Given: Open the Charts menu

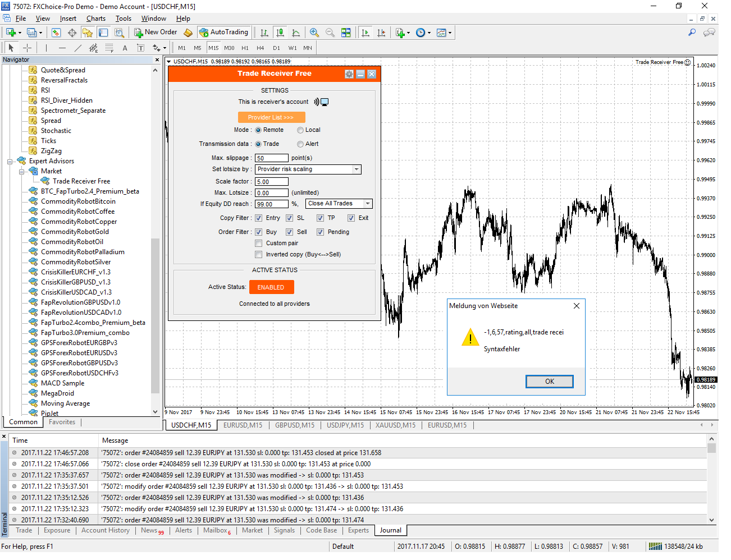Looking at the screenshot, I should [96, 19].
